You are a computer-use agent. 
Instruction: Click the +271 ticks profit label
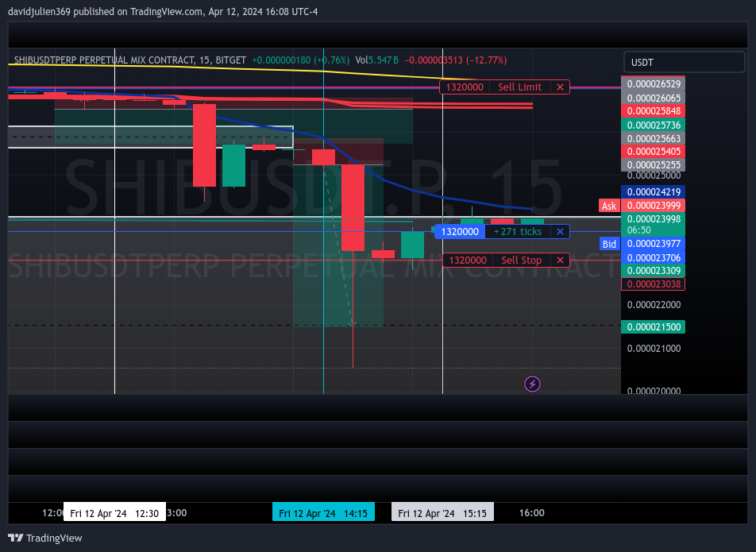[517, 232]
